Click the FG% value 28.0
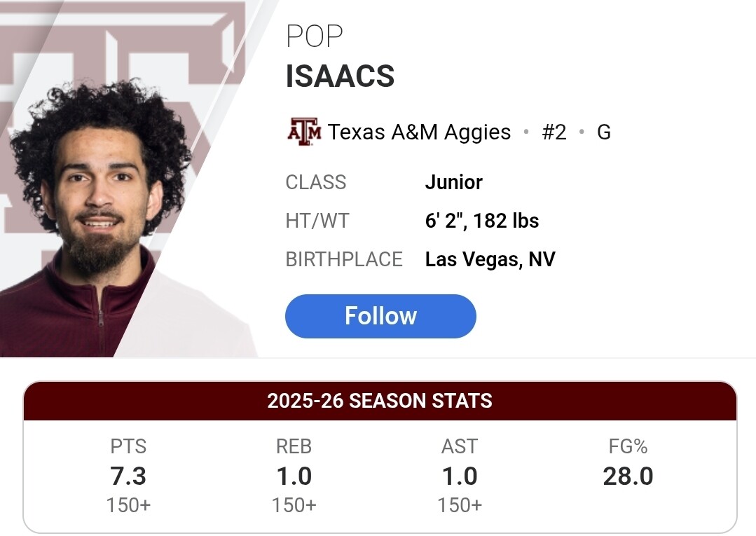The width and height of the screenshot is (756, 536). [x=628, y=476]
